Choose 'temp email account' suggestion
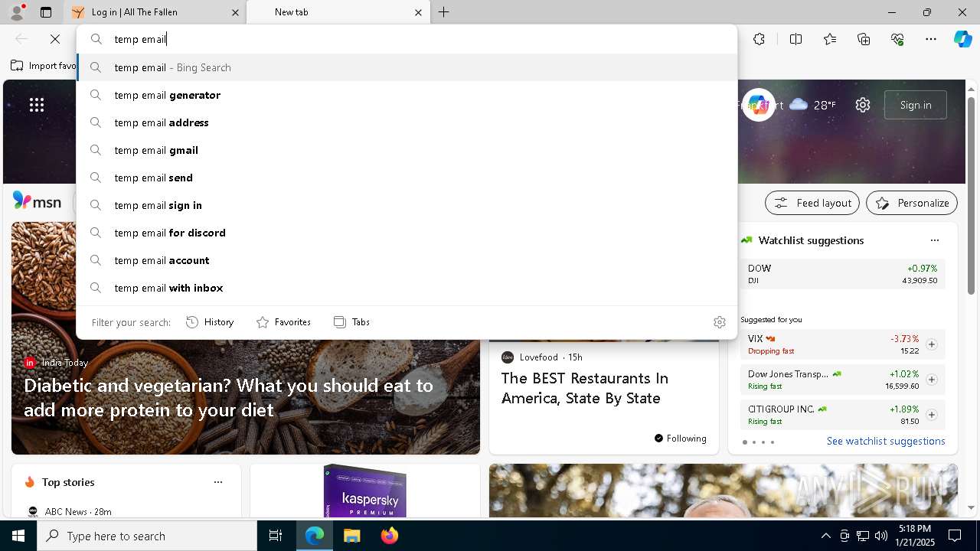Screen dimensions: 980x551 click(407, 260)
